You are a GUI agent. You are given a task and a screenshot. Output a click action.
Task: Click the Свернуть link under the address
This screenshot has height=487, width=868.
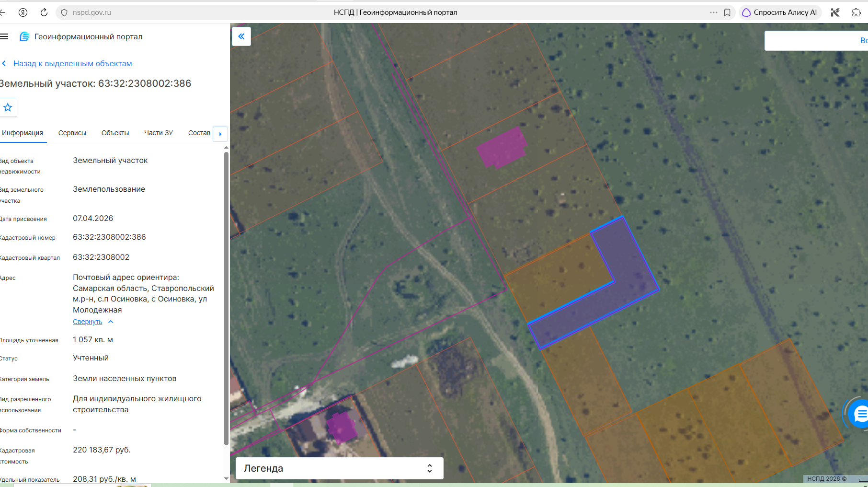click(x=88, y=322)
